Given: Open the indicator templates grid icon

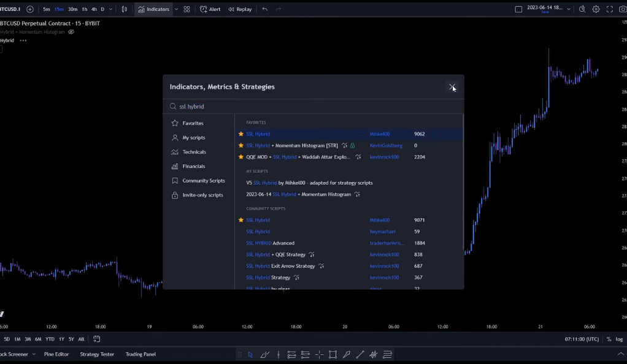Looking at the screenshot, I should coord(187,9).
